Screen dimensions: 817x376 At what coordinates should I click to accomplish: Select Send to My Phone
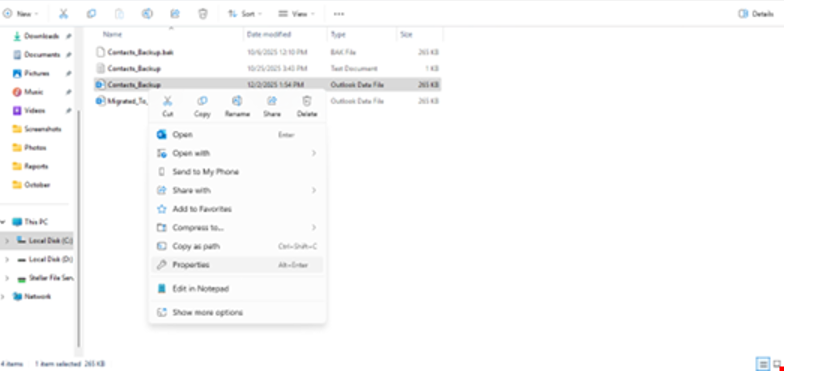point(237,172)
